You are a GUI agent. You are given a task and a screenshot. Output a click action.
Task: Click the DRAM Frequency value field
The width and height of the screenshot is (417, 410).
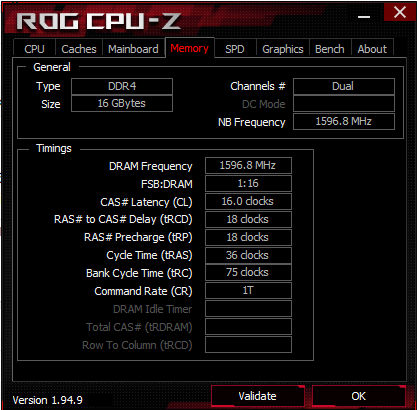(248, 165)
